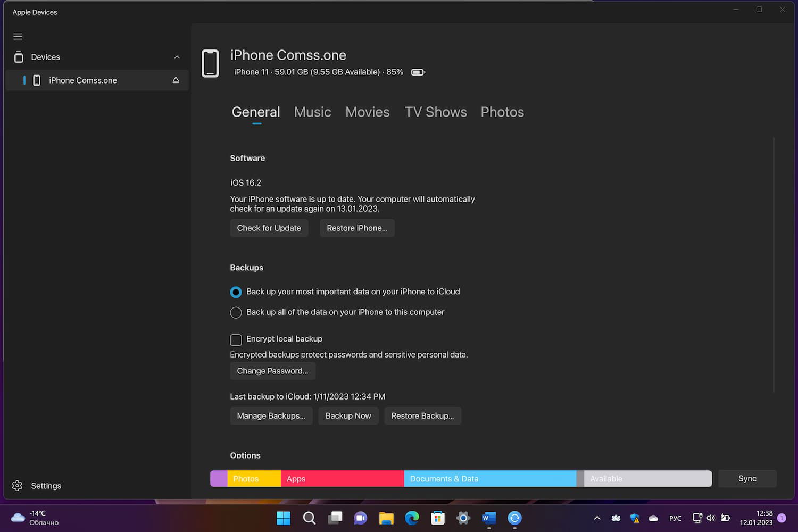Click the Restore Backup... button
The image size is (798, 532).
(423, 415)
